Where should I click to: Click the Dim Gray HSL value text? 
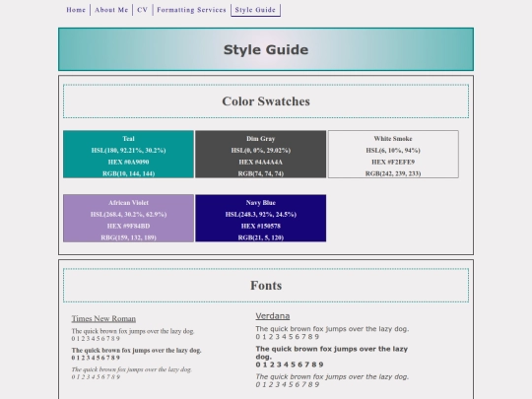point(260,151)
